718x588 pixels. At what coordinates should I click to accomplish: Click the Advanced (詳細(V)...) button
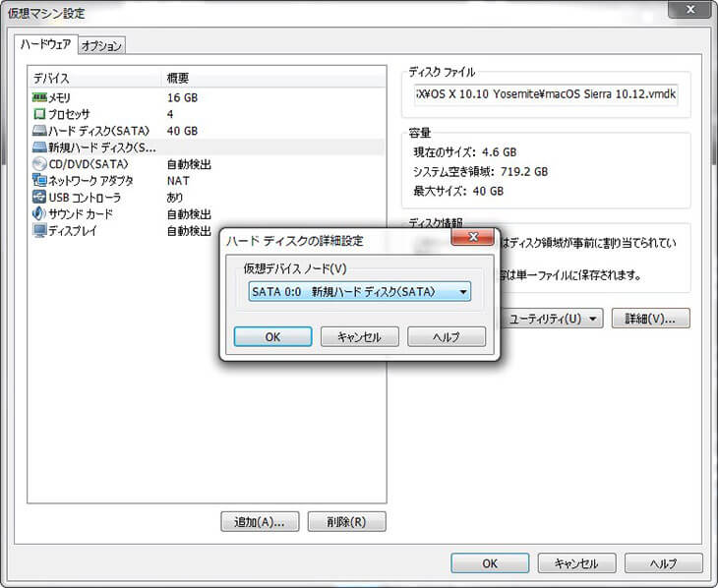click(651, 319)
